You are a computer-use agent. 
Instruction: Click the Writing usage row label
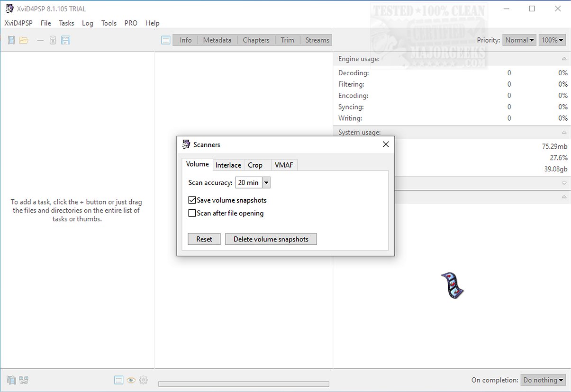click(350, 118)
